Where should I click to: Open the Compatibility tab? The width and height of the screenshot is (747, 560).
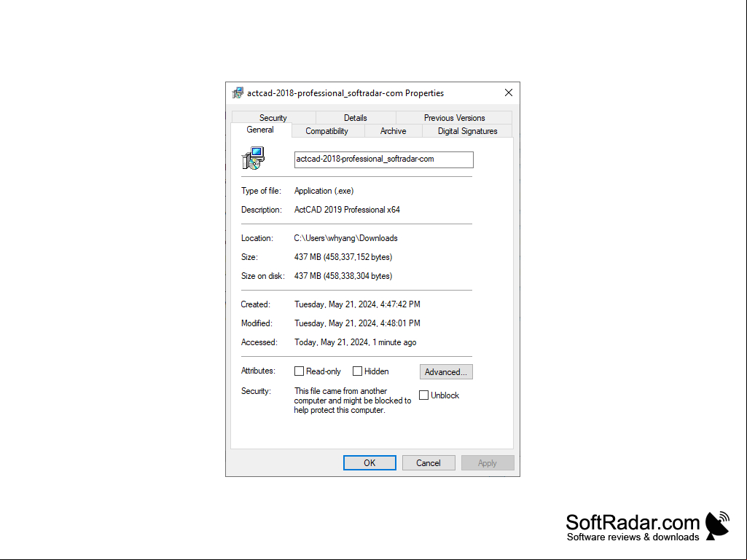tap(327, 131)
